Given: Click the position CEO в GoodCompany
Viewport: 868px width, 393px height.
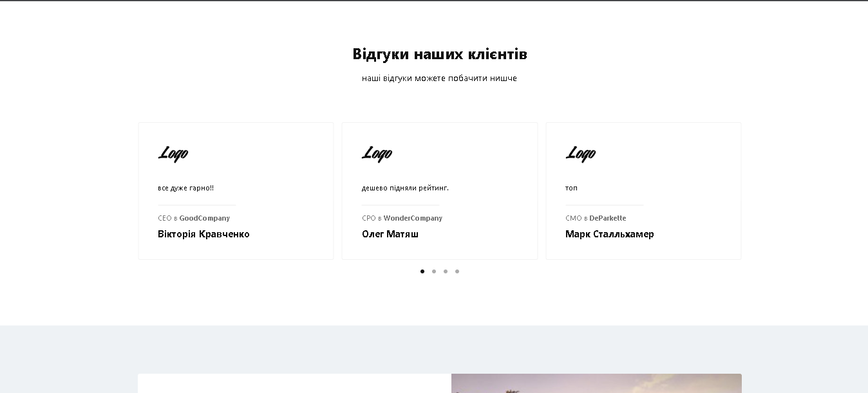Looking at the screenshot, I should click(194, 218).
